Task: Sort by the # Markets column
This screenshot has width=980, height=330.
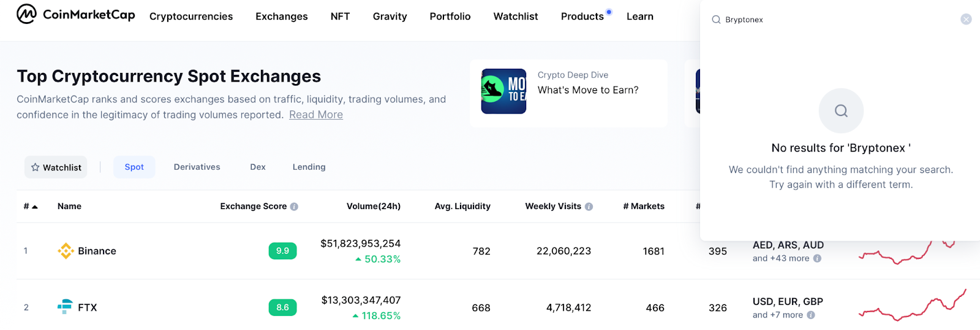Action: coord(644,206)
